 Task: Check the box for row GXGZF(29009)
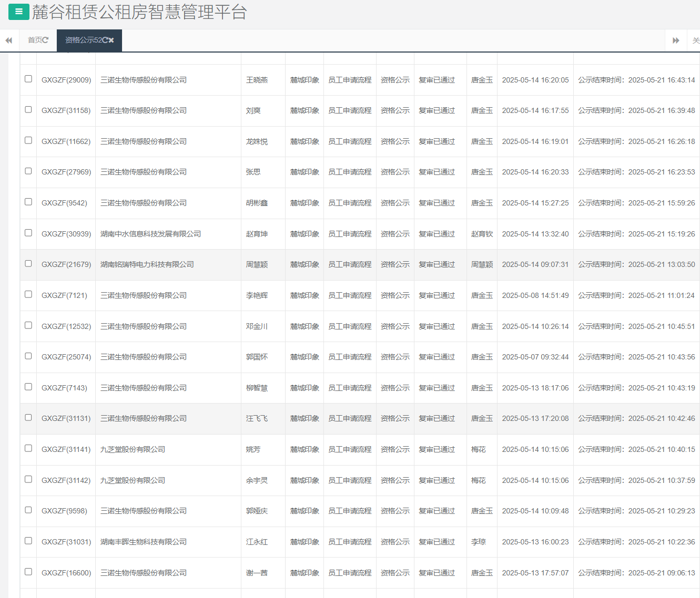point(28,79)
